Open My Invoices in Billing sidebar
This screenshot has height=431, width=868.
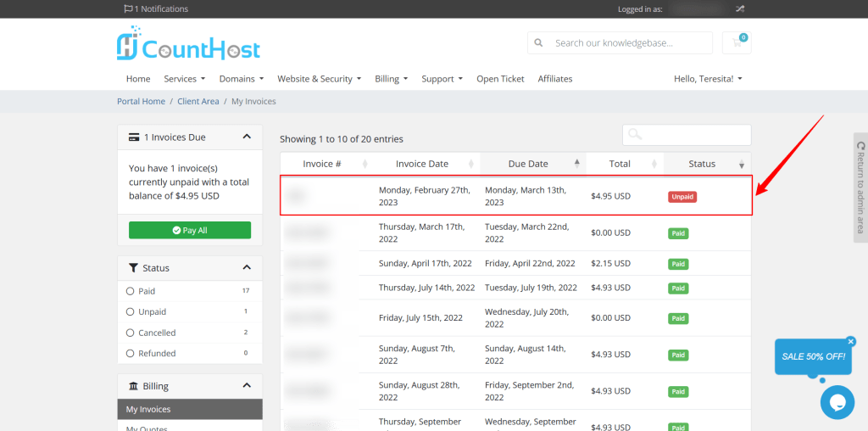coord(190,410)
